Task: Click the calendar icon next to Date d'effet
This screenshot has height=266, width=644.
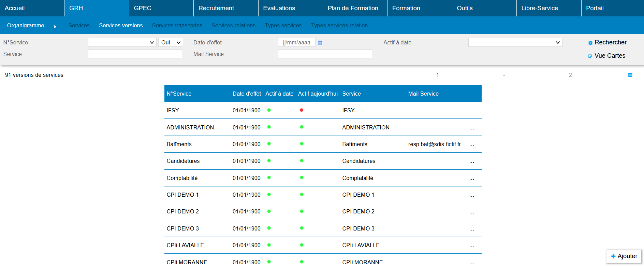Action: click(x=320, y=43)
